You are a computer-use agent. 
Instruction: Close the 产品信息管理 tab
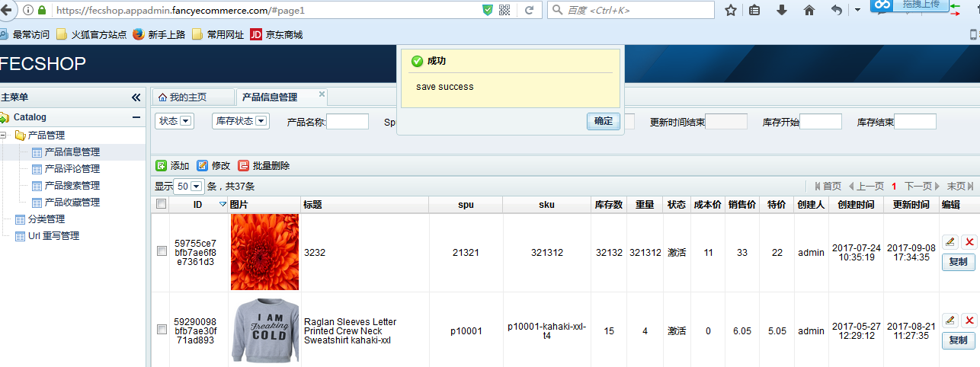click(322, 94)
